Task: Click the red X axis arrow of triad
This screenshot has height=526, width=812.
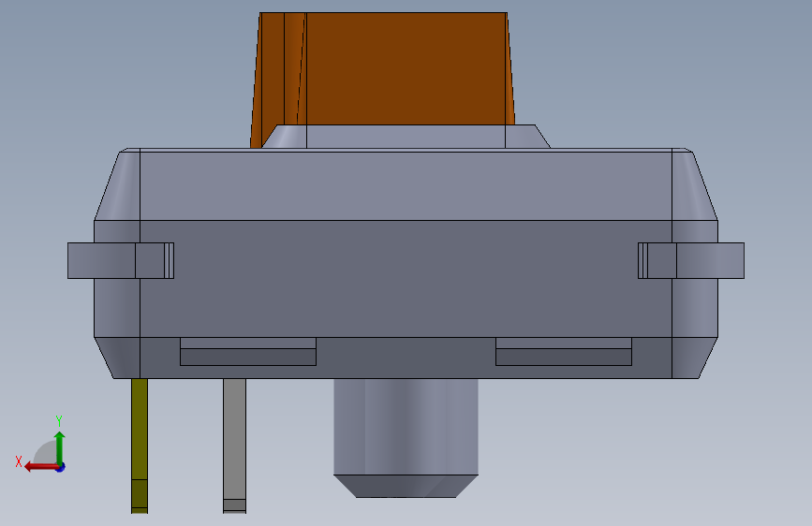Action: point(41,467)
